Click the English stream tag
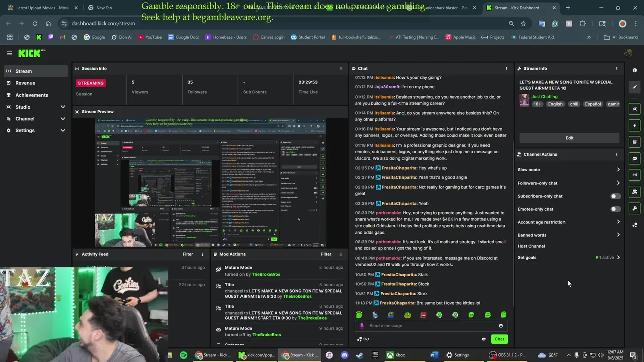 tap(555, 104)
